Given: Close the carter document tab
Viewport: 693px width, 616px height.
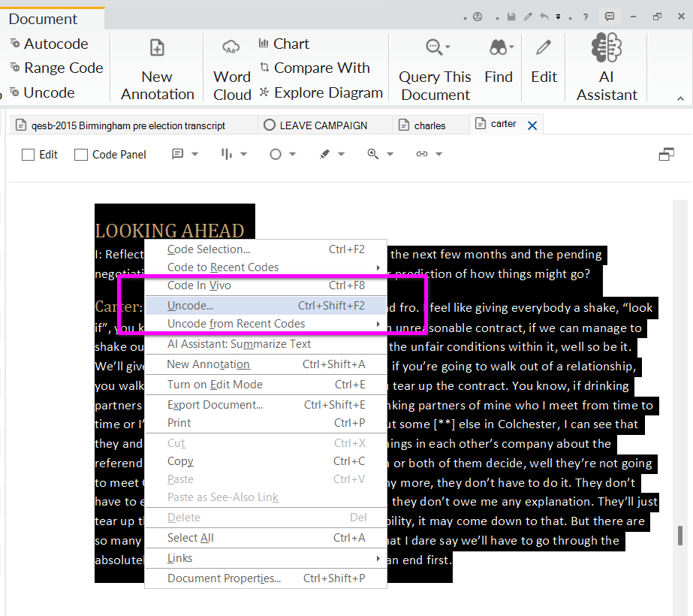Looking at the screenshot, I should [532, 125].
